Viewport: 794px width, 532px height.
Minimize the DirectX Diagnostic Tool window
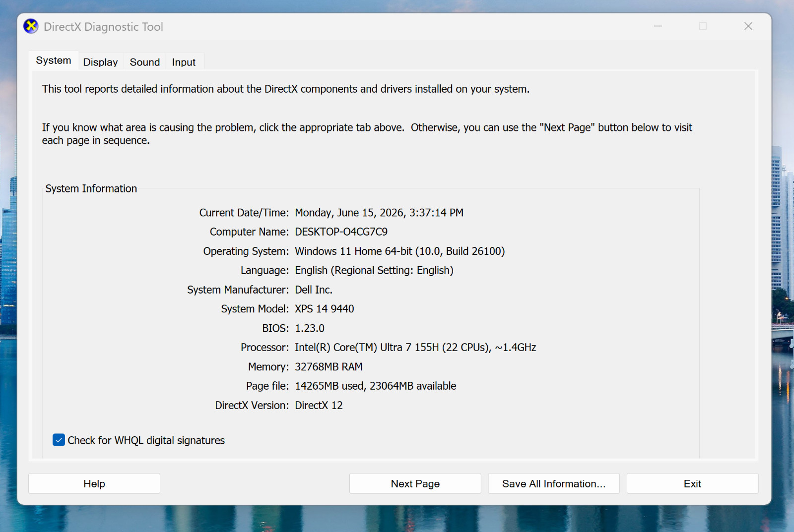(658, 26)
